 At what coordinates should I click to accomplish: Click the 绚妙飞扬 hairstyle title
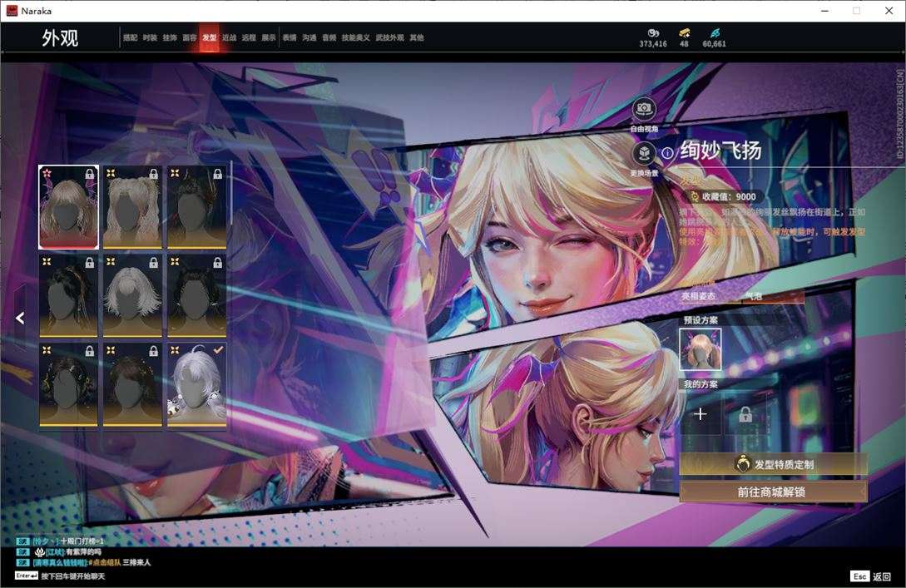click(720, 151)
